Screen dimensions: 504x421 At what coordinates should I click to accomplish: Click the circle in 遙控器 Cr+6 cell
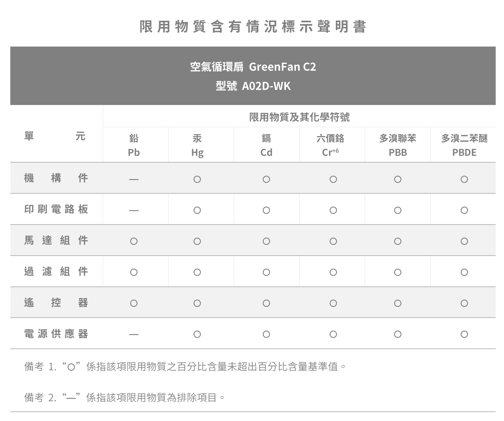point(333,303)
